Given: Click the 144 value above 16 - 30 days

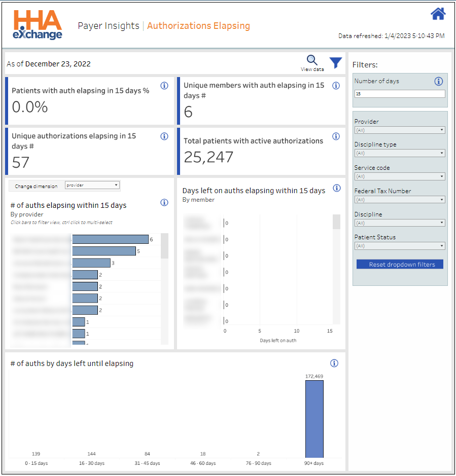Looking at the screenshot, I should tap(91, 454).
